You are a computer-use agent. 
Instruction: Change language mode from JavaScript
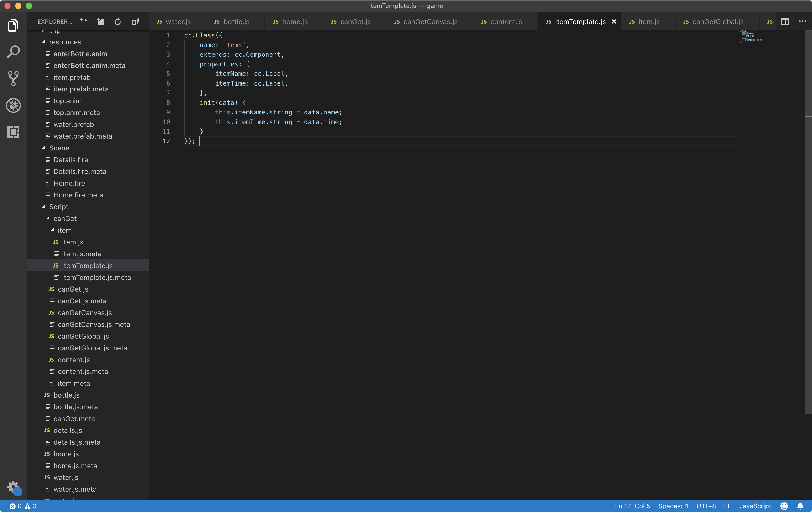tap(755, 506)
